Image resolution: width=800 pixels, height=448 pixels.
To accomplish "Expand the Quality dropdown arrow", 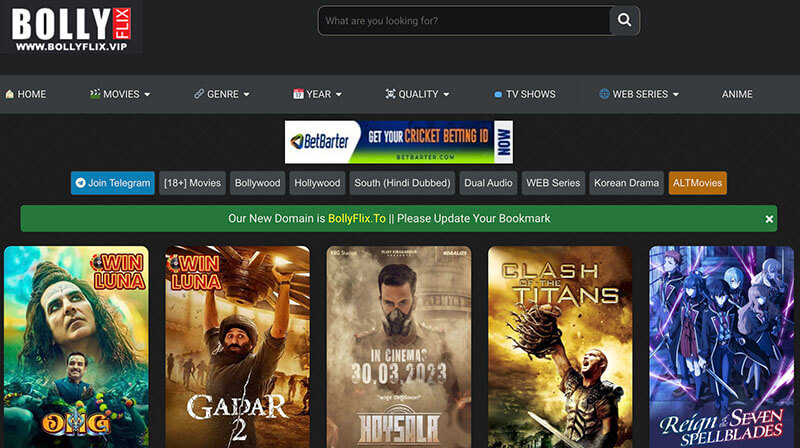I will (x=446, y=94).
